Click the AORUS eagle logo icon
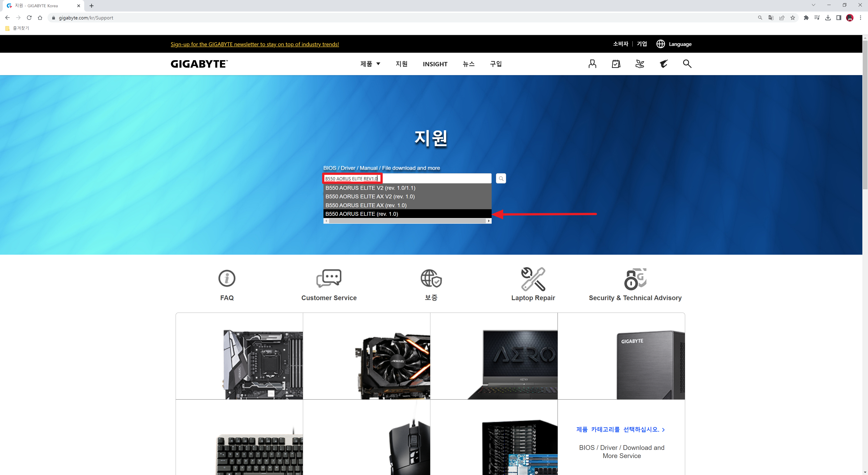This screenshot has height=475, width=868. point(663,64)
